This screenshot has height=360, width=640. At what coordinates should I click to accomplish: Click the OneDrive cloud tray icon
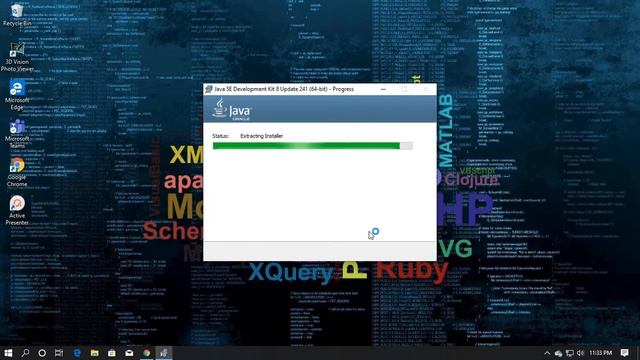coord(558,353)
